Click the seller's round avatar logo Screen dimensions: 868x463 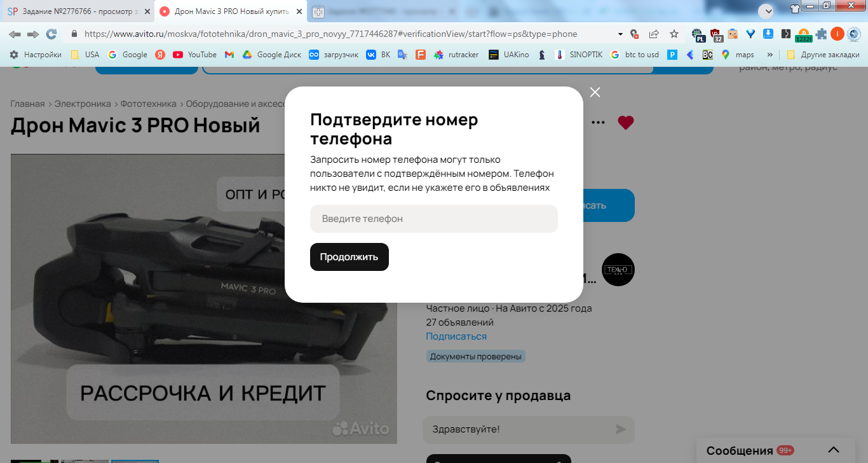pyautogui.click(x=618, y=270)
